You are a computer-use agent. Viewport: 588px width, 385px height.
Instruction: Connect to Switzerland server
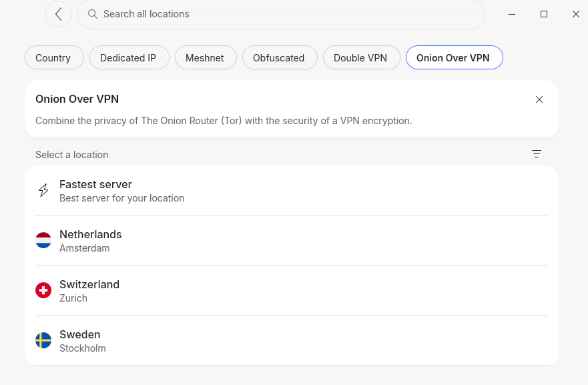(x=292, y=290)
